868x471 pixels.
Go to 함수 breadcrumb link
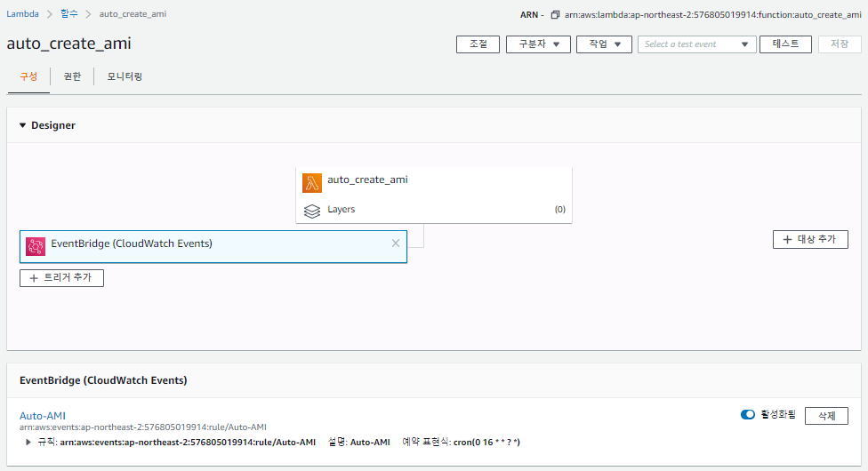click(69, 14)
